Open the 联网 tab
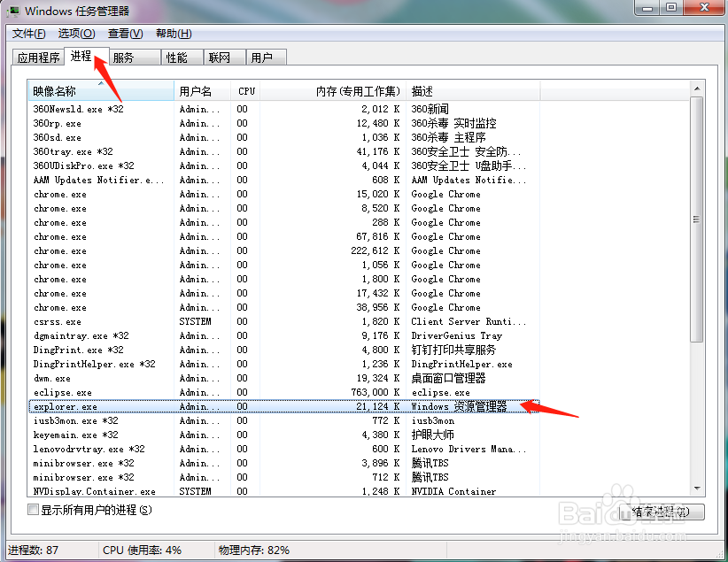The width and height of the screenshot is (728, 562). [x=224, y=58]
